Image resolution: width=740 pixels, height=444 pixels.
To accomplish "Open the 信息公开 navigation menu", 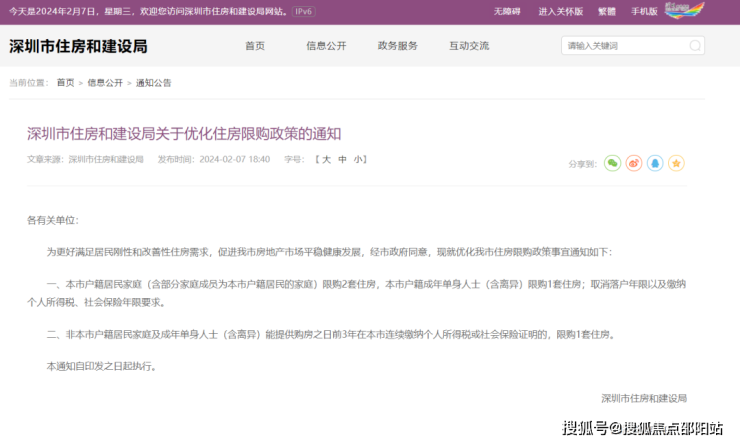I will (x=326, y=46).
